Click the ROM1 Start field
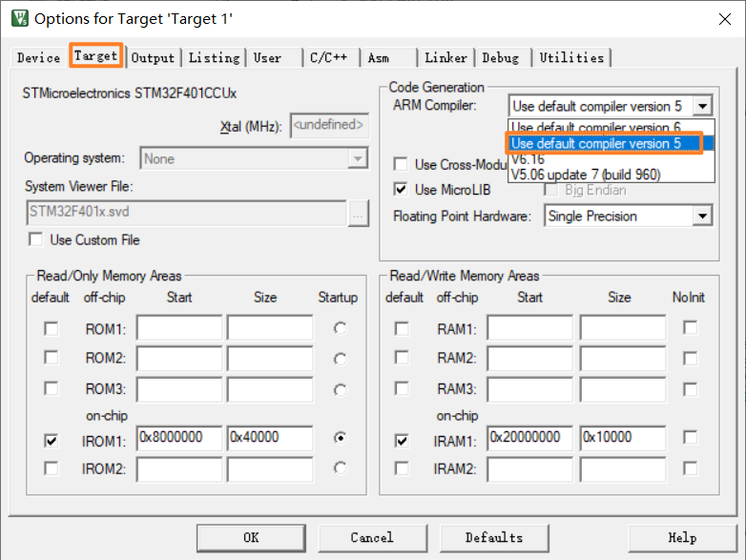This screenshot has height=560, width=746. click(179, 327)
